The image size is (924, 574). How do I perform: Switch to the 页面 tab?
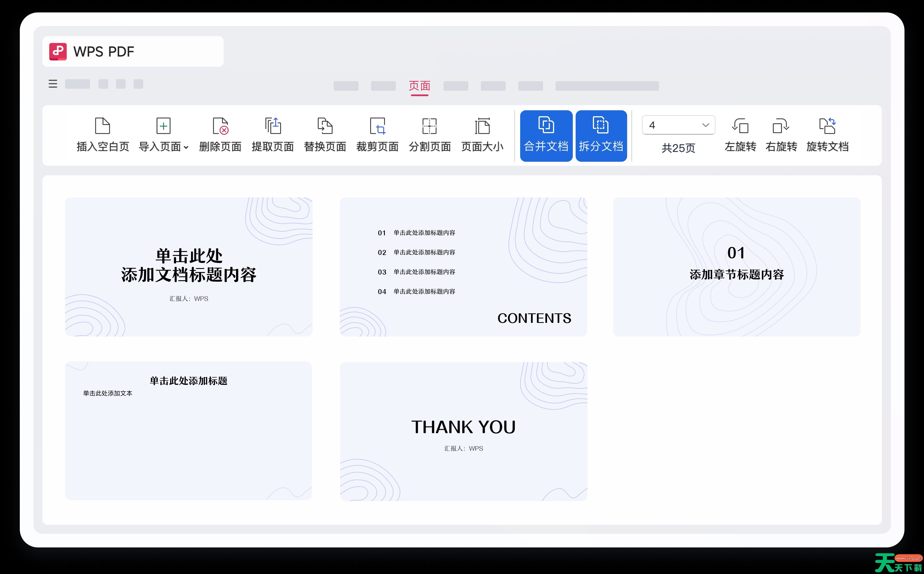(x=419, y=86)
